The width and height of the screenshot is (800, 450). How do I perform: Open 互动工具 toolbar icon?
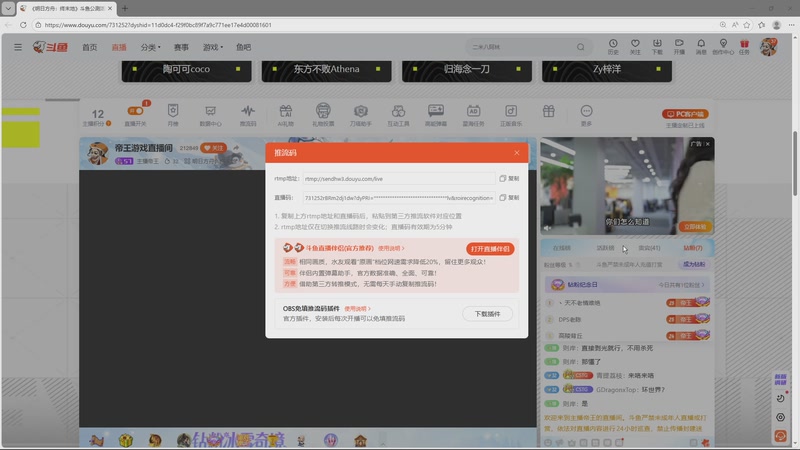[398, 115]
